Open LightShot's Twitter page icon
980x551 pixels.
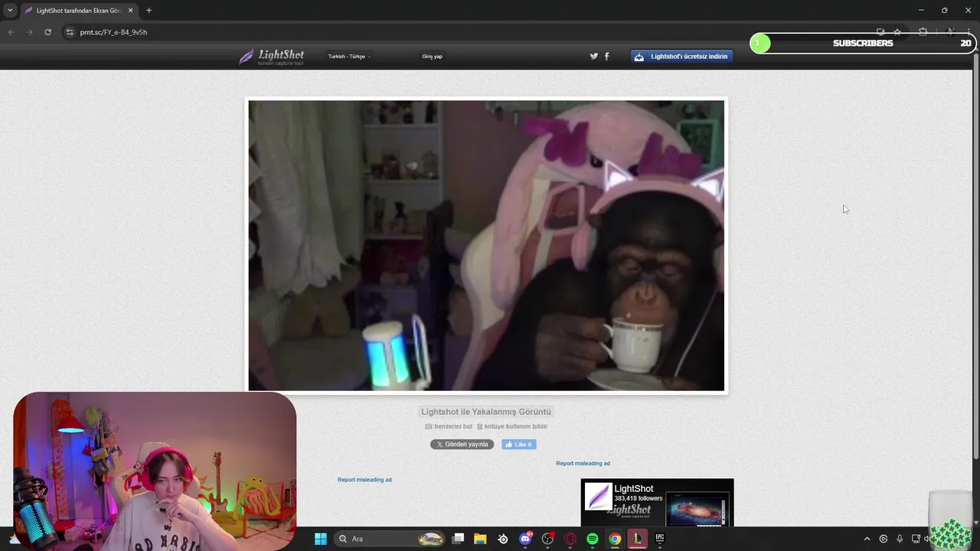point(593,56)
